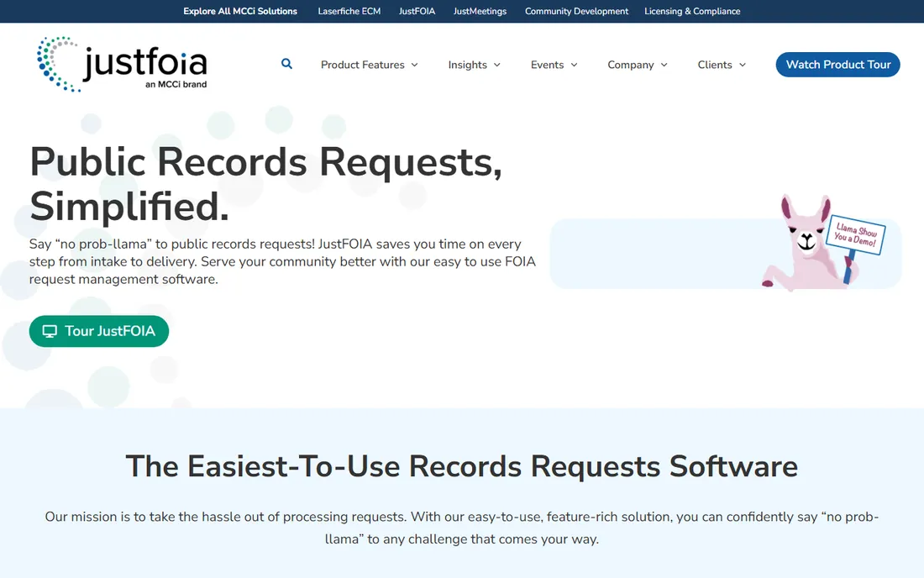Open the Insights menu

[x=475, y=65]
